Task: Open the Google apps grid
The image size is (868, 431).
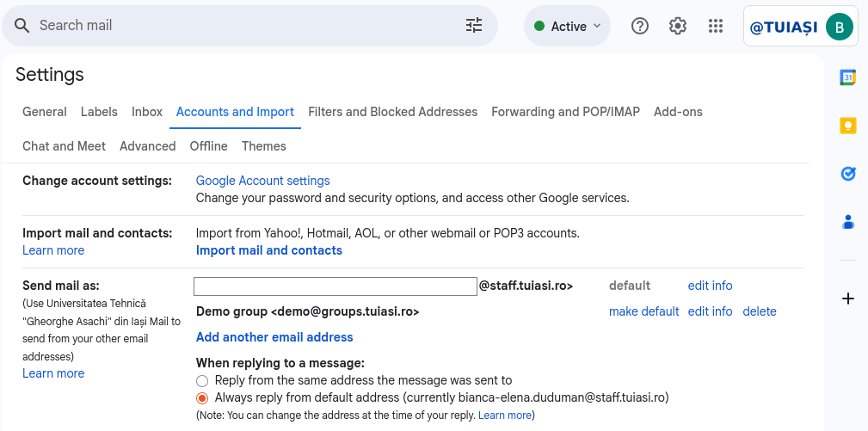Action: tap(716, 26)
